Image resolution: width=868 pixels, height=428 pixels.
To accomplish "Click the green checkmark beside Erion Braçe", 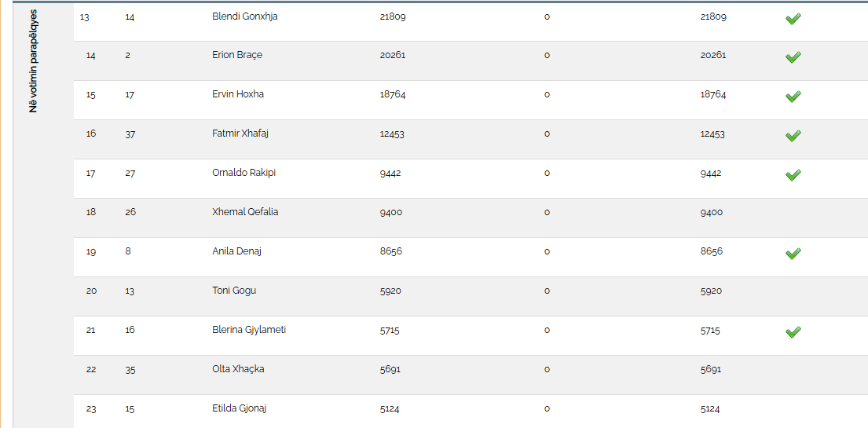I will (793, 57).
